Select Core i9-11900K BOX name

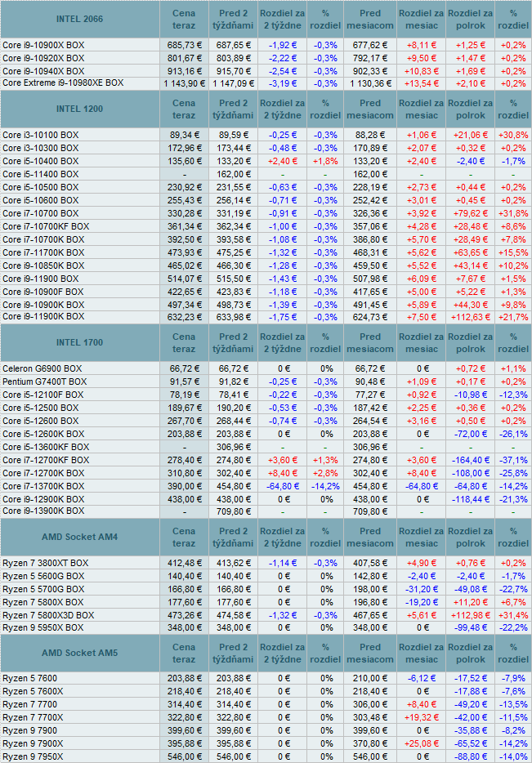[x=43, y=316]
